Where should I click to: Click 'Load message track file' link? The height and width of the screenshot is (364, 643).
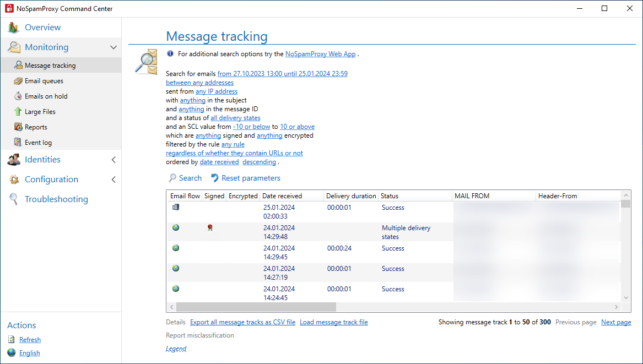(x=334, y=322)
